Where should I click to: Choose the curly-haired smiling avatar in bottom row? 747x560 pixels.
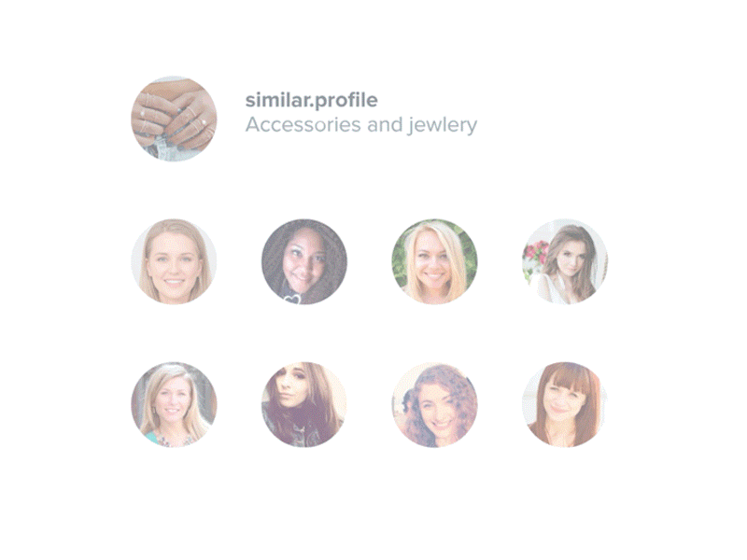tap(434, 404)
